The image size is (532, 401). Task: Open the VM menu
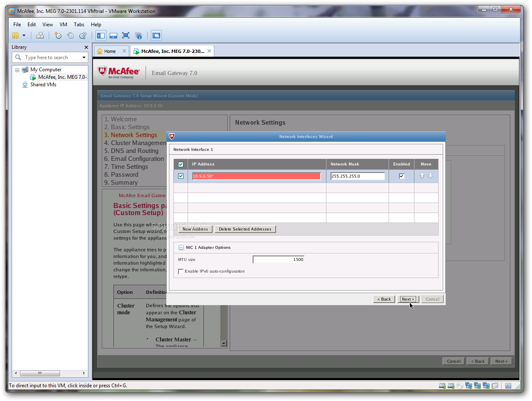63,25
